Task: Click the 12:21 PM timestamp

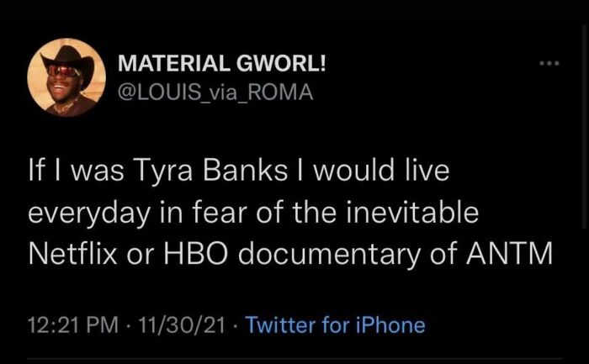Action: [x=73, y=325]
